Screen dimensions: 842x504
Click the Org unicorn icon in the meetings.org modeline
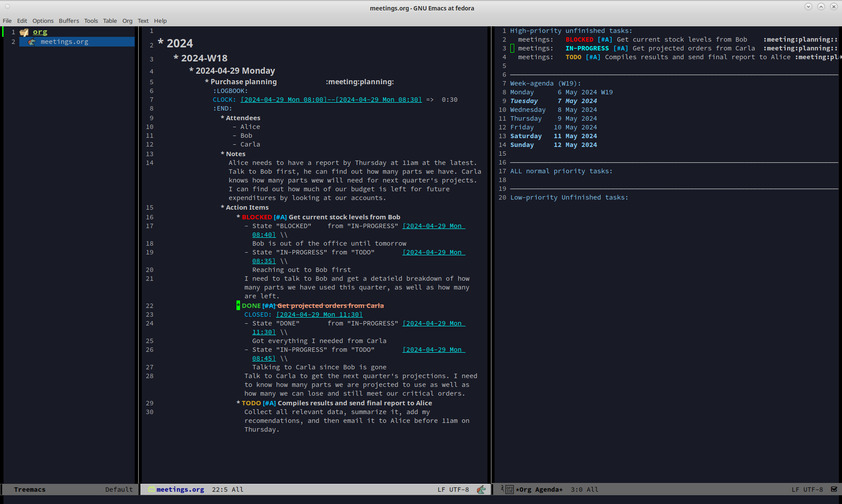click(481, 489)
